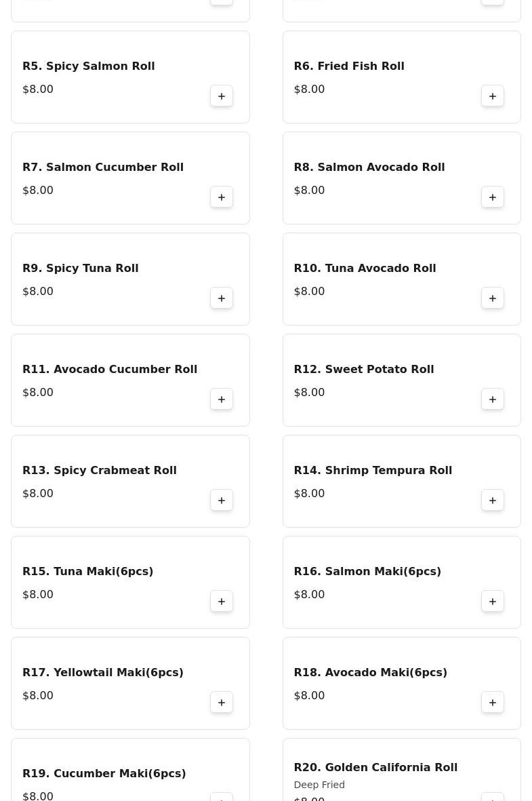This screenshot has height=801, width=532.
Task: View the Fried Fish Roll details
Action: [349, 66]
